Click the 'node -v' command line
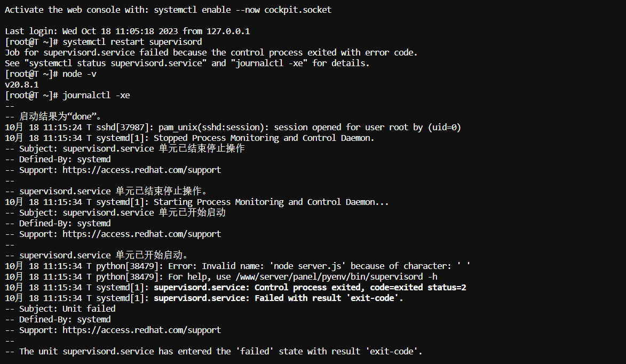Viewport: 626px width, 364px height. [51, 74]
